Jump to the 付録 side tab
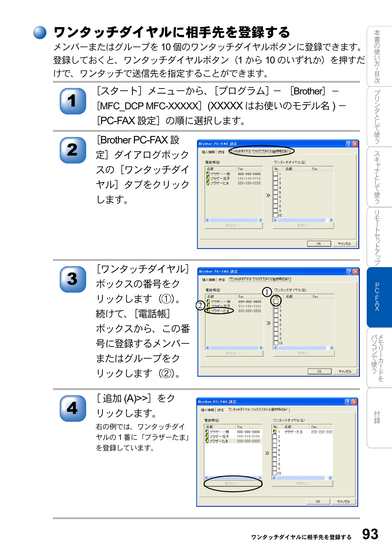Viewport: 392px width, 556px height. point(379,418)
